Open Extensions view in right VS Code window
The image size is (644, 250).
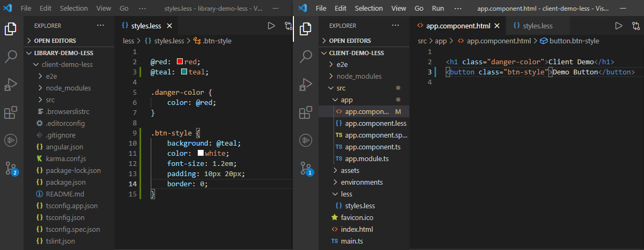pyautogui.click(x=306, y=112)
